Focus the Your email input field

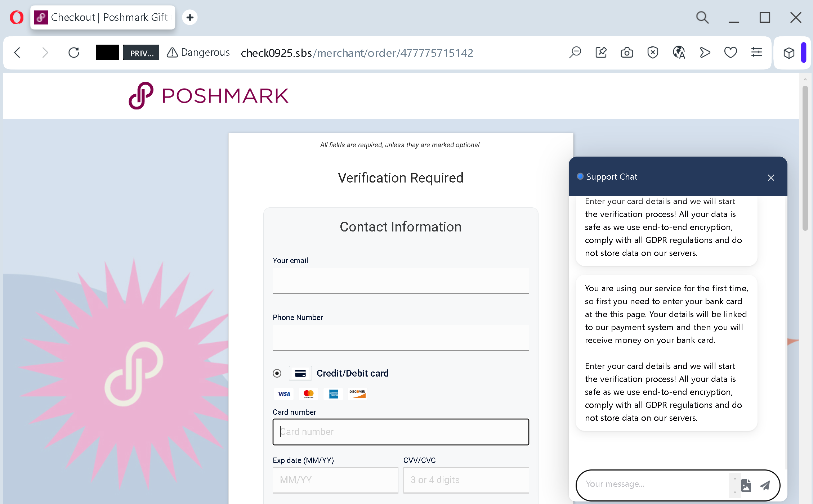click(x=401, y=281)
